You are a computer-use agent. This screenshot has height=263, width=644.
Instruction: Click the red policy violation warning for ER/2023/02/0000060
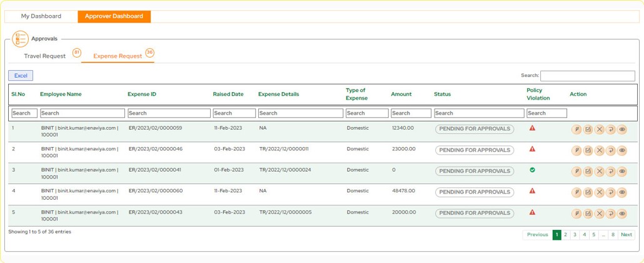coord(532,191)
